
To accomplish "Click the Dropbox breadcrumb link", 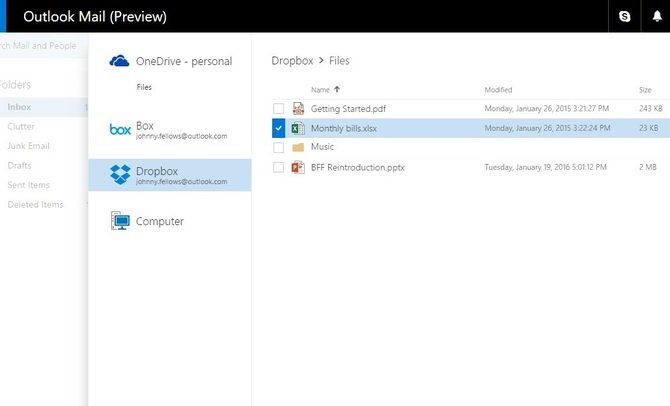I will click(291, 61).
